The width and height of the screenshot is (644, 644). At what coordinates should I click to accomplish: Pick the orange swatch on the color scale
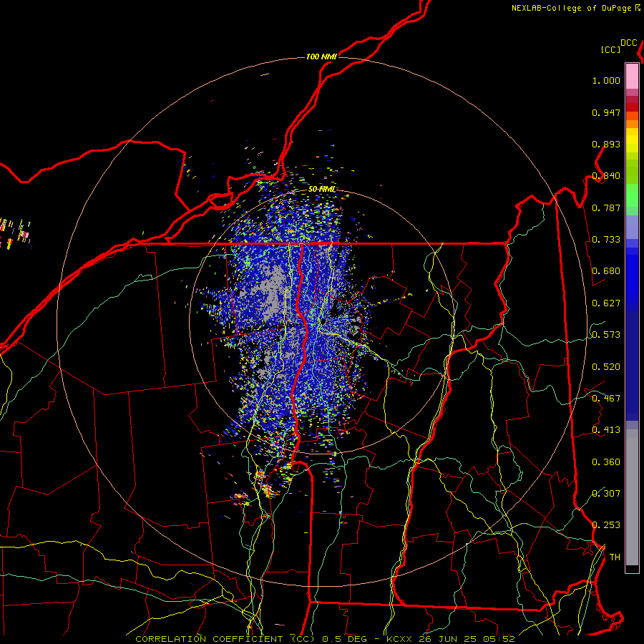pos(632,124)
